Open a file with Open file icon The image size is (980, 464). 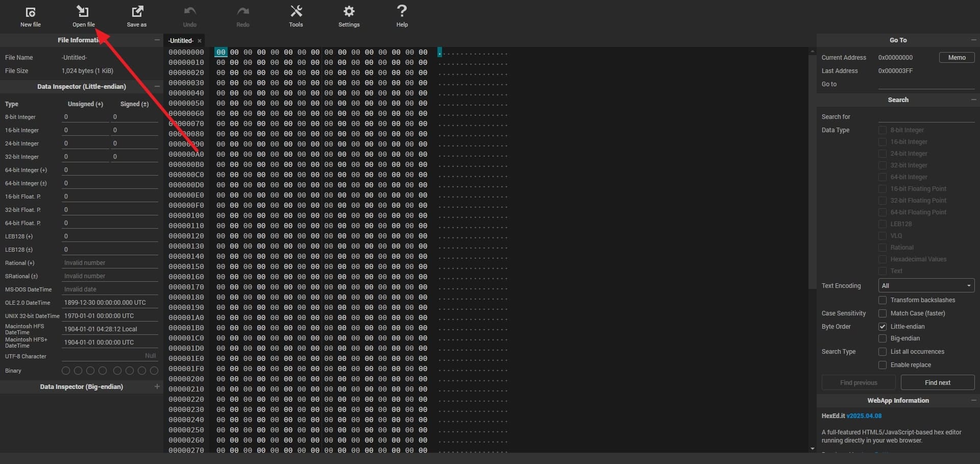[x=83, y=12]
